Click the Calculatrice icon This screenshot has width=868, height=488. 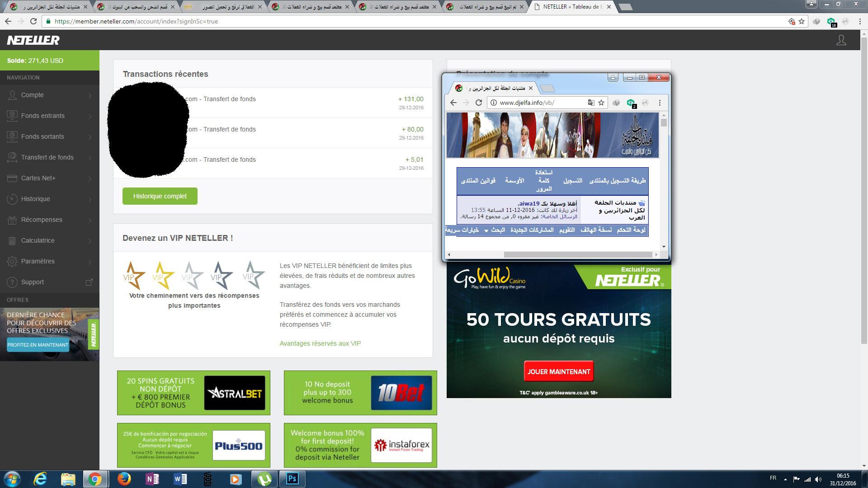pyautogui.click(x=12, y=240)
